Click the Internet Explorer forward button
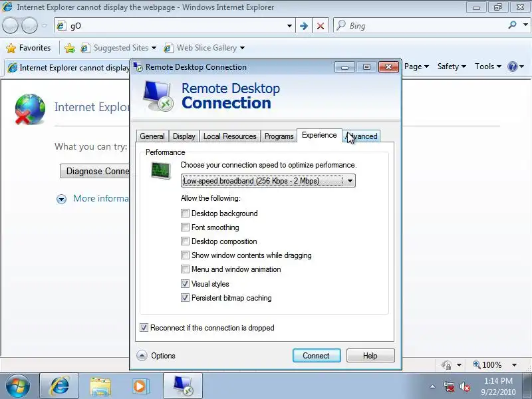The height and width of the screenshot is (399, 532). coord(30,25)
